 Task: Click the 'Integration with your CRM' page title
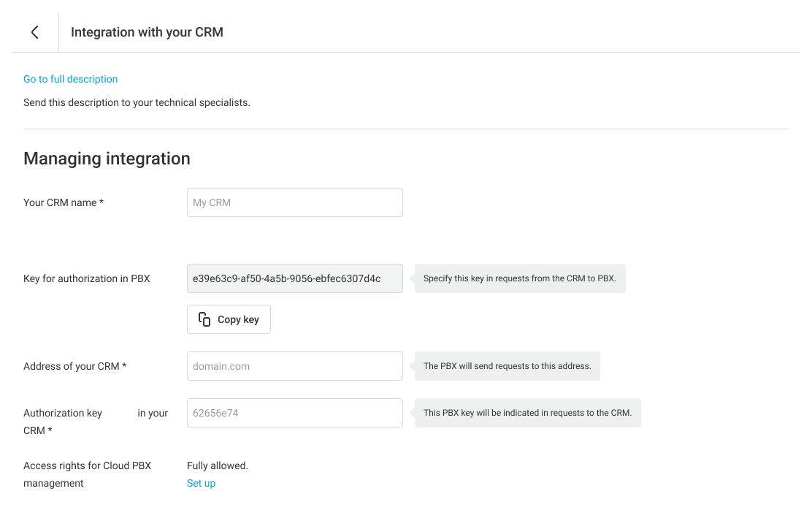[147, 32]
